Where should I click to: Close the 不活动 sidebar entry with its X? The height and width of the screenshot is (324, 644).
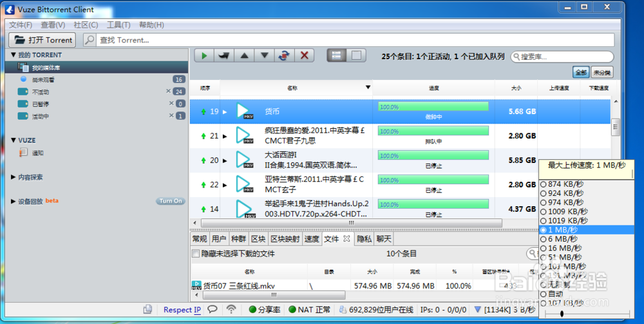click(x=168, y=91)
